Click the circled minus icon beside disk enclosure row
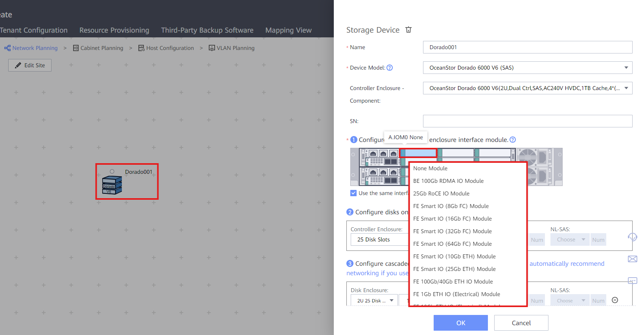This screenshot has width=644, height=335. (615, 300)
